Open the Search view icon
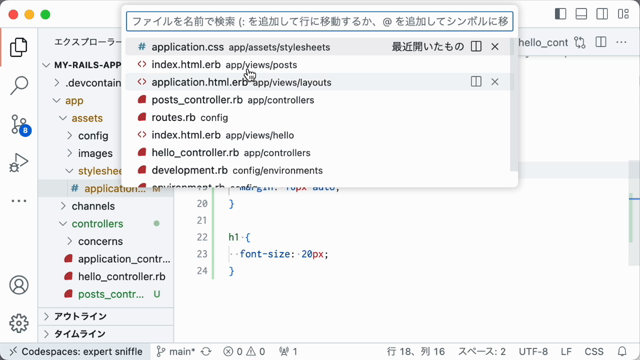The image size is (640, 360). point(19,85)
